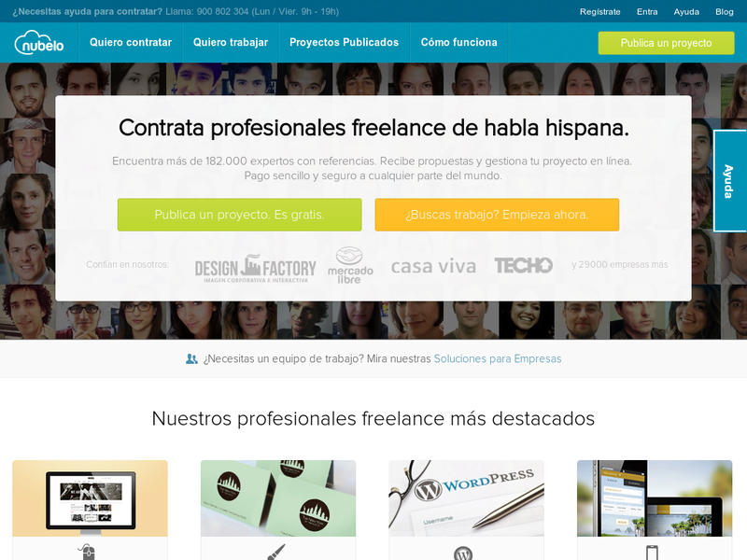Open the Cómo funciona page
This screenshot has width=747, height=560.
458,42
